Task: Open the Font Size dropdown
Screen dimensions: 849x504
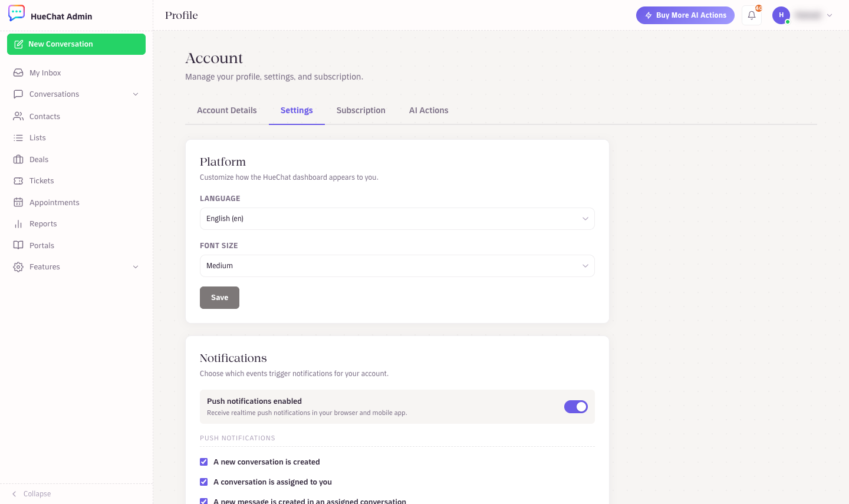Action: tap(397, 266)
